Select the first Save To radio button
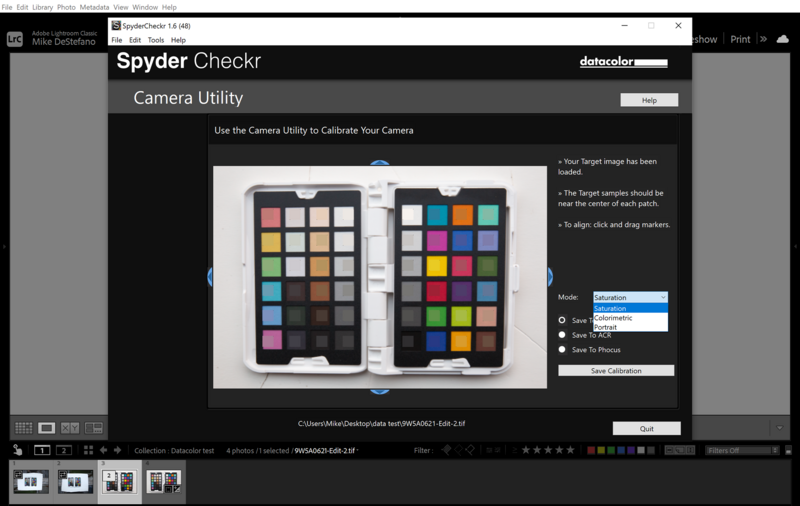The image size is (800, 506). click(562, 320)
